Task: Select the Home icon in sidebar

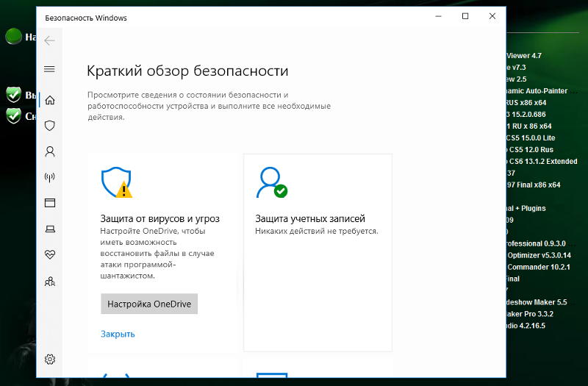Action: coord(50,100)
